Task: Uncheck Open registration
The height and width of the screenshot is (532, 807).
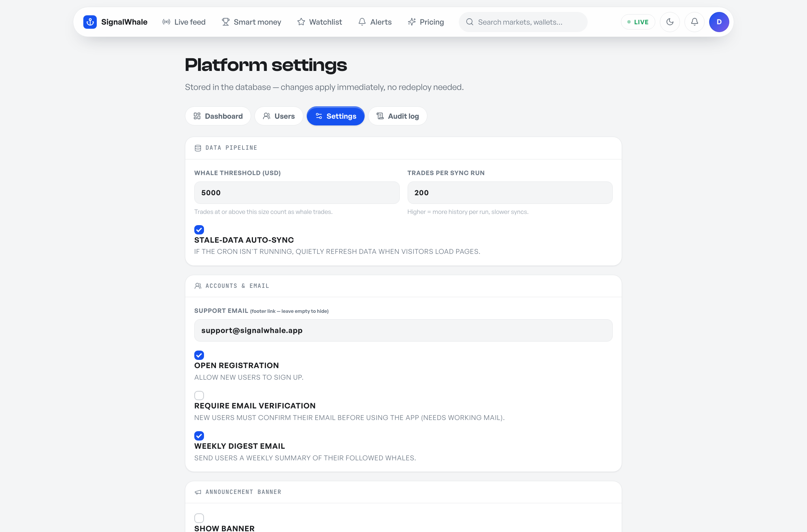Action: (x=199, y=355)
